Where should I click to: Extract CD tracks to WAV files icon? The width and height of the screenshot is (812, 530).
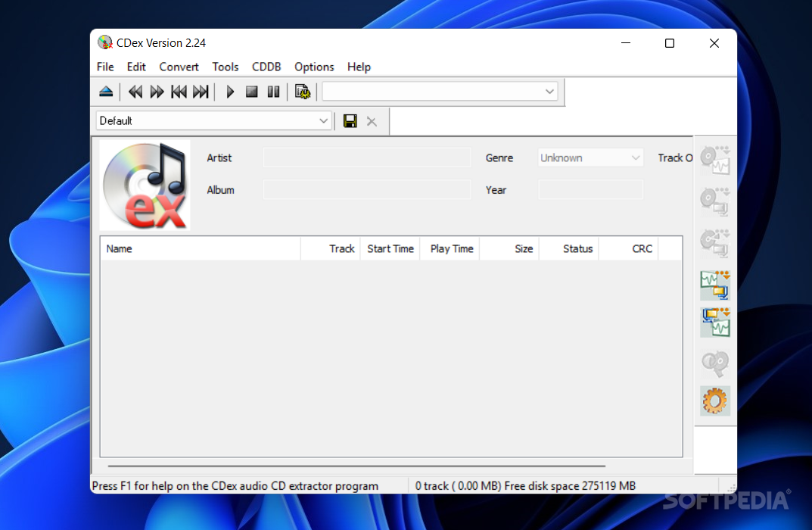coord(715,160)
